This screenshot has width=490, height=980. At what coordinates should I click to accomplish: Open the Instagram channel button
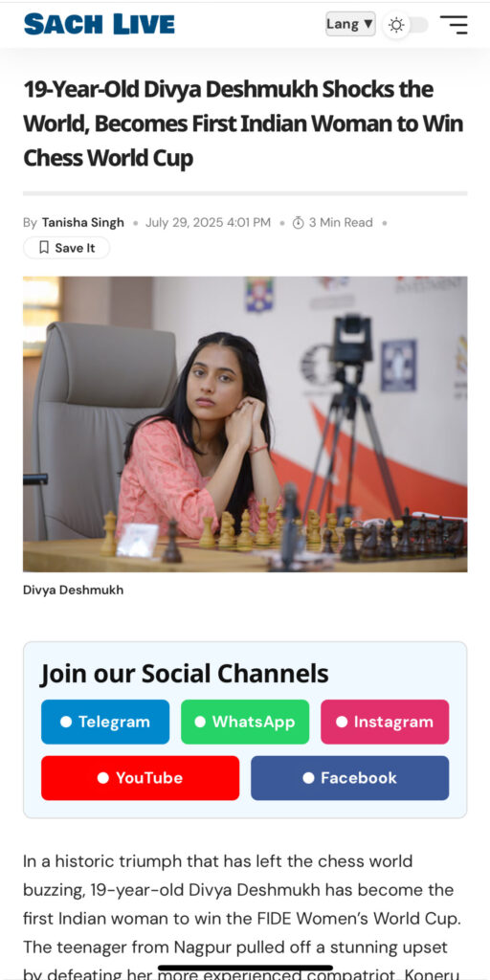(x=385, y=722)
